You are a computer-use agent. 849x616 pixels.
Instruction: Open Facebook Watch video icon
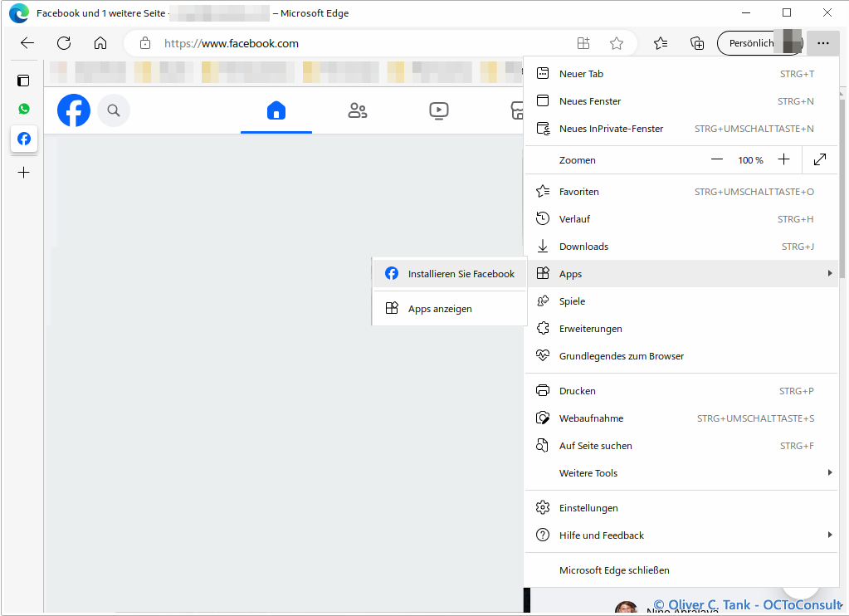tap(438, 110)
